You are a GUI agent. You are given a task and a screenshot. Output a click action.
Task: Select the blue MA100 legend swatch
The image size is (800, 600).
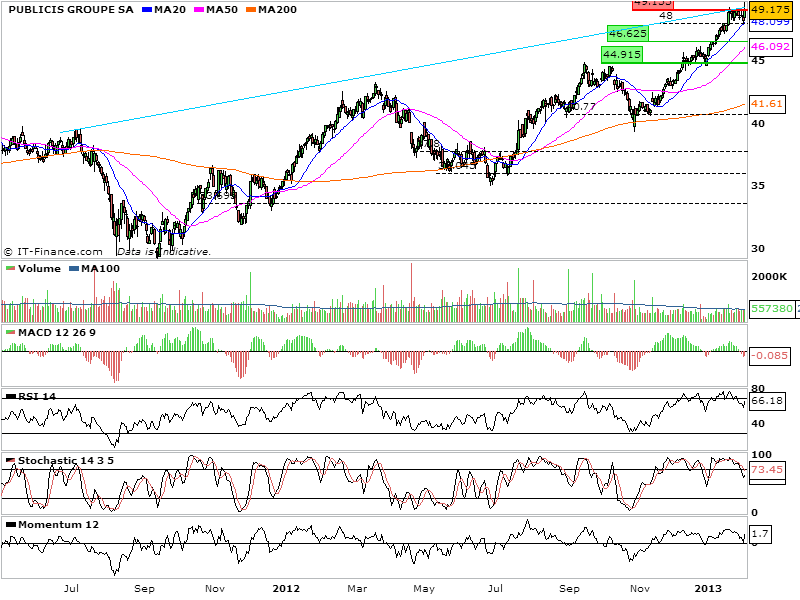74,268
